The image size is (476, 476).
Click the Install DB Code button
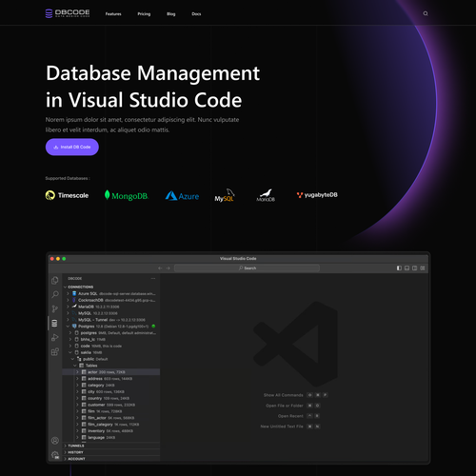coord(72,147)
